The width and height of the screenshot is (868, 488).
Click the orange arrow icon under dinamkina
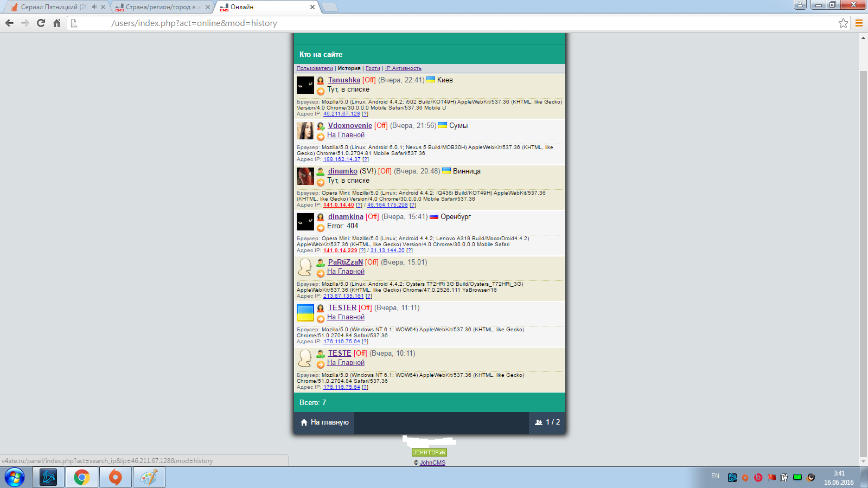click(321, 228)
